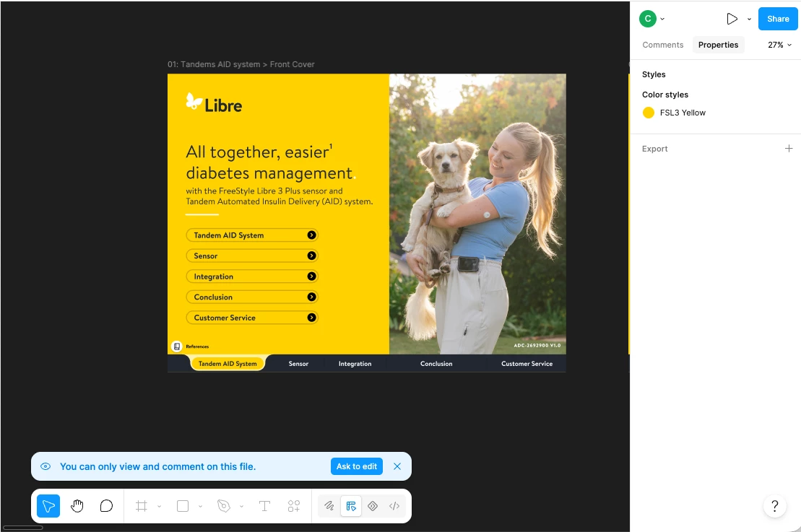The width and height of the screenshot is (801, 532).
Task: Click the Ask to edit button
Action: click(x=357, y=466)
